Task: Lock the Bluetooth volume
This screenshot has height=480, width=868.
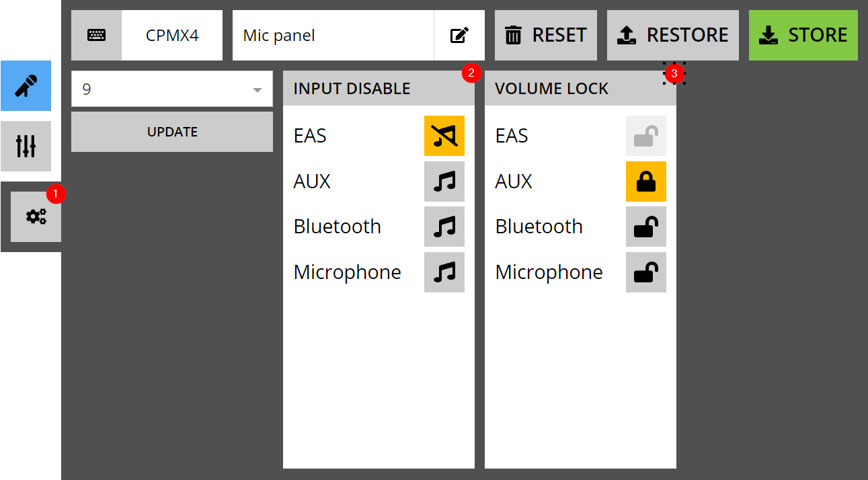Action: coord(646,227)
